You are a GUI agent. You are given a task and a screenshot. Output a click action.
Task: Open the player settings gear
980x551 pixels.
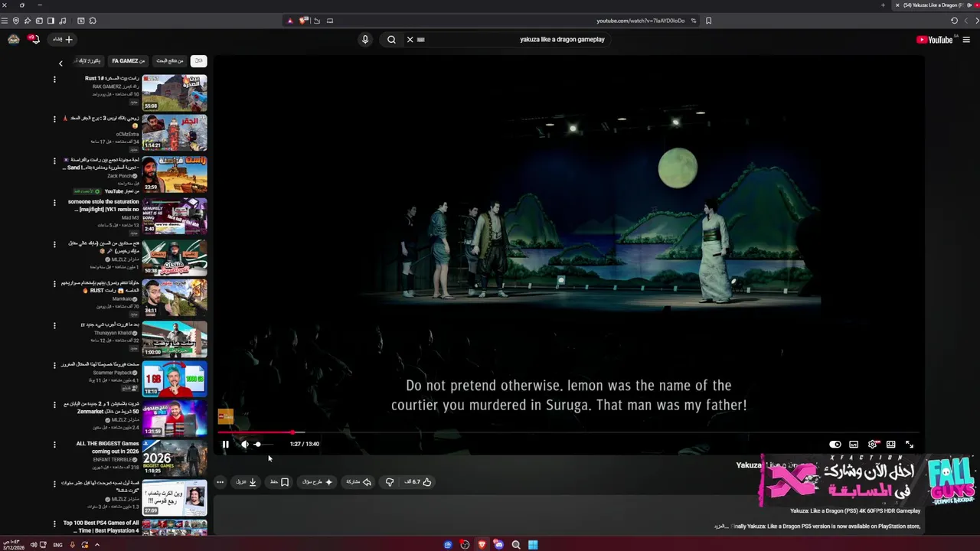pyautogui.click(x=873, y=444)
